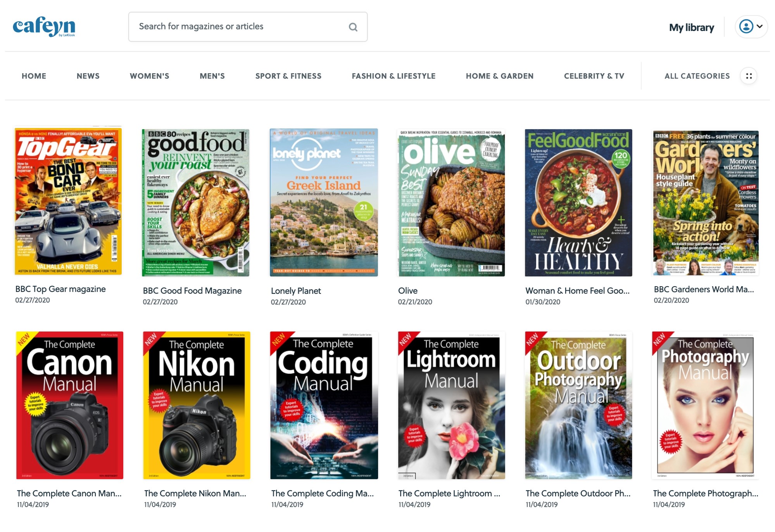Click Top Gear date 02/27/2020
The width and height of the screenshot is (775, 532).
[33, 300]
